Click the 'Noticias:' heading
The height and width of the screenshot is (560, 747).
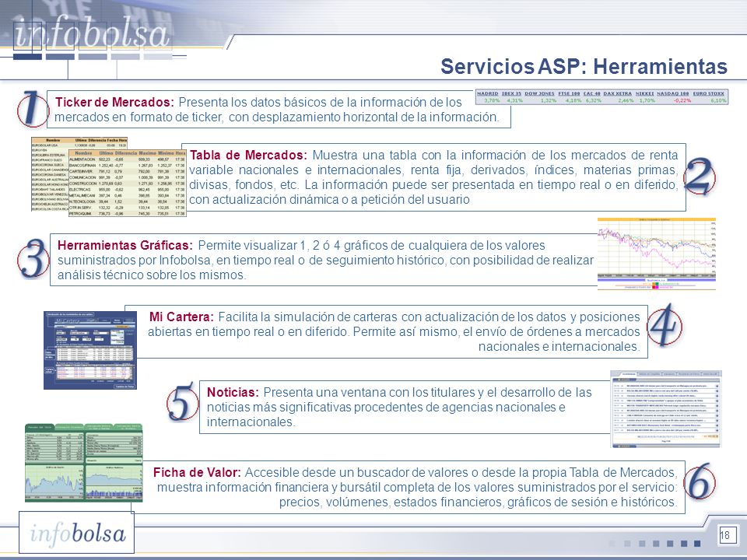(233, 392)
